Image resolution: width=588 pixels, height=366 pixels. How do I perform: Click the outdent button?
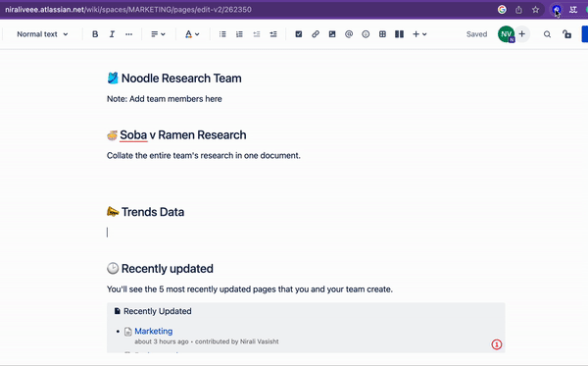(x=257, y=34)
